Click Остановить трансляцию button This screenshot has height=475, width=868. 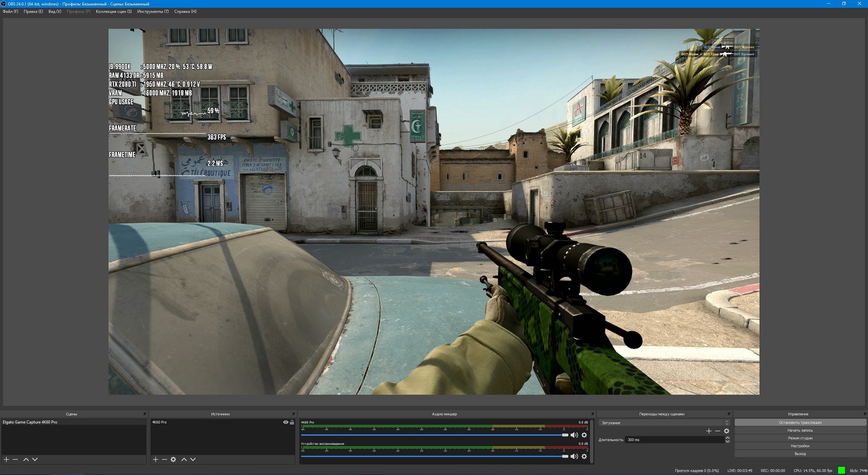(800, 423)
